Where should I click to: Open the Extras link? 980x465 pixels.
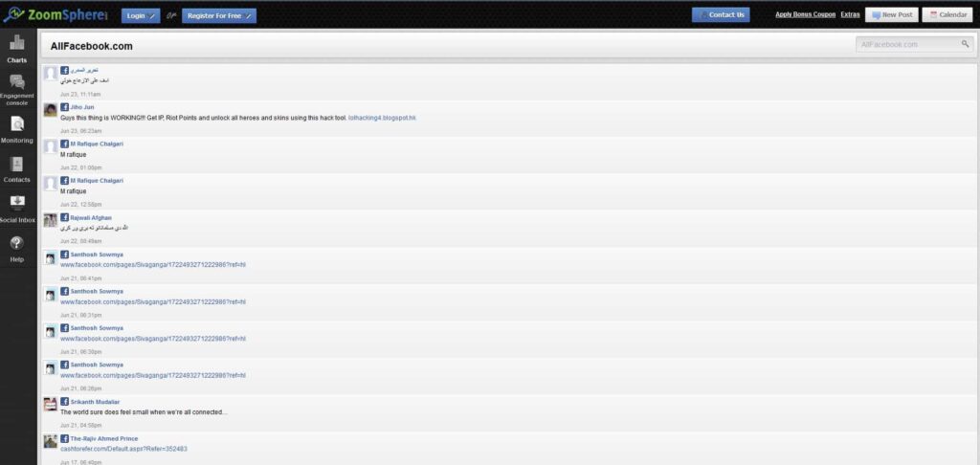(850, 14)
